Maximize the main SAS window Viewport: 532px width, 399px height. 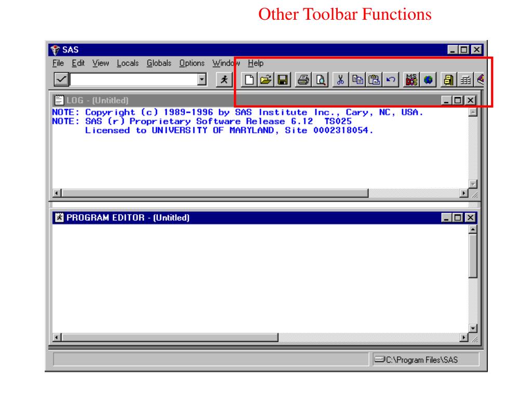[x=464, y=50]
